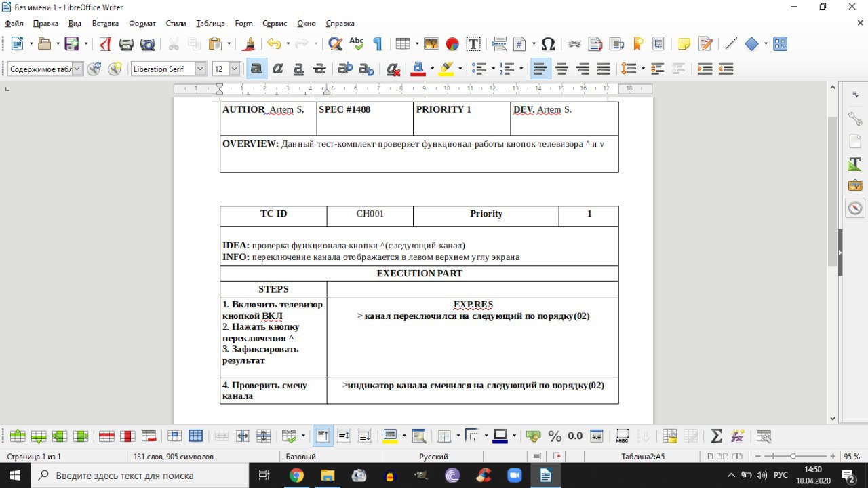Open the Sidebar Properties wrench icon
The image size is (868, 488).
(x=855, y=119)
